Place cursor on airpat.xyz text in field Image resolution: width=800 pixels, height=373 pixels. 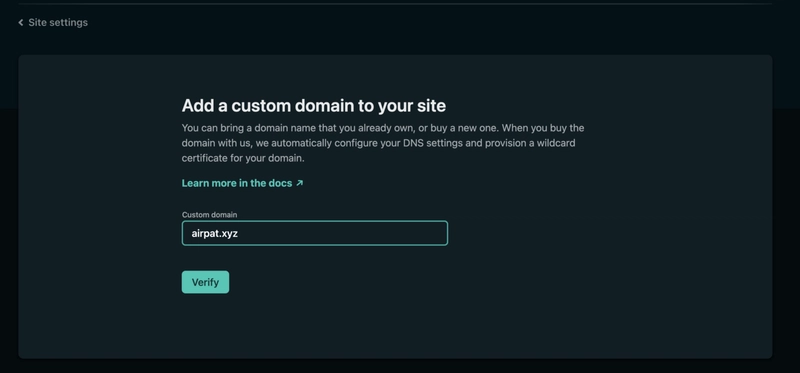pos(214,234)
